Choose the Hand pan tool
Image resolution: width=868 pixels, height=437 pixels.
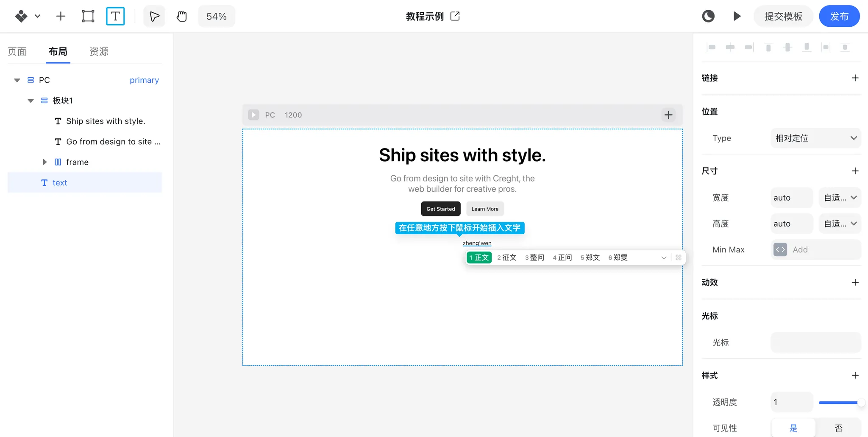[x=181, y=17]
